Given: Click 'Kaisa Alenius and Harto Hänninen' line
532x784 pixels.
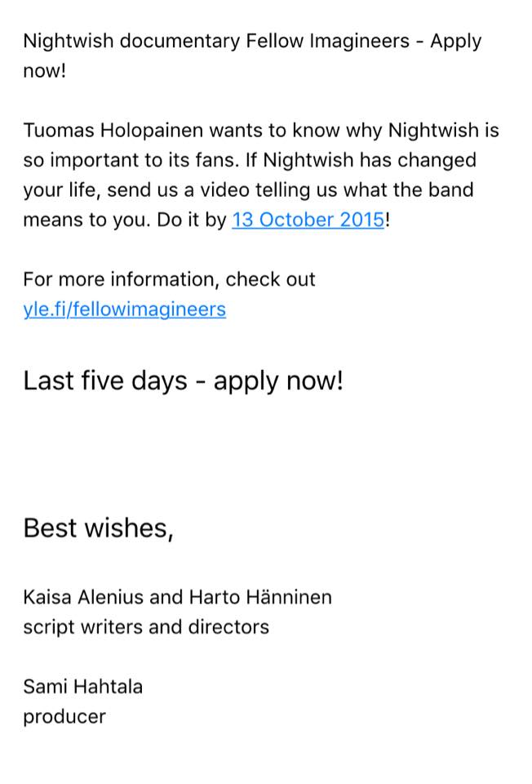Looking at the screenshot, I should pos(177,598).
